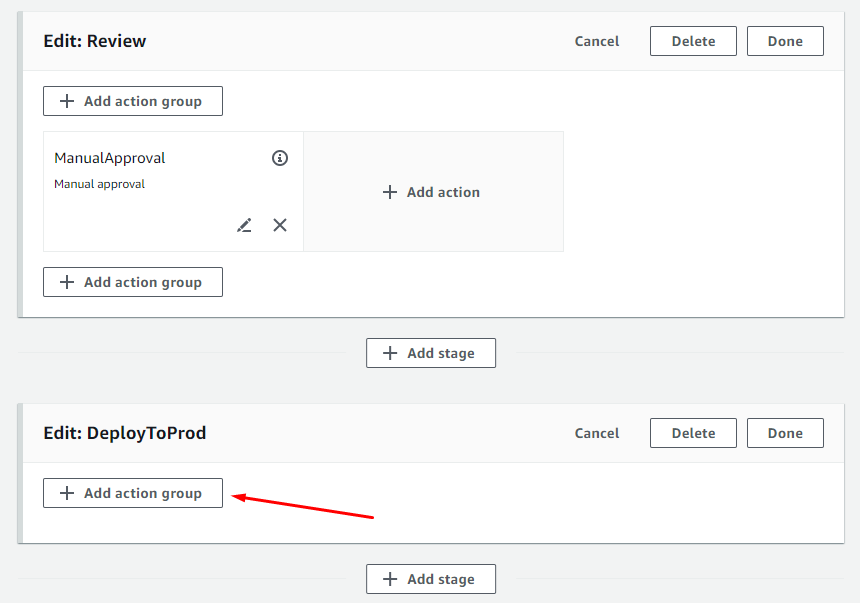This screenshot has height=603, width=860.
Task: Cancel editing the Review stage
Action: tap(597, 41)
